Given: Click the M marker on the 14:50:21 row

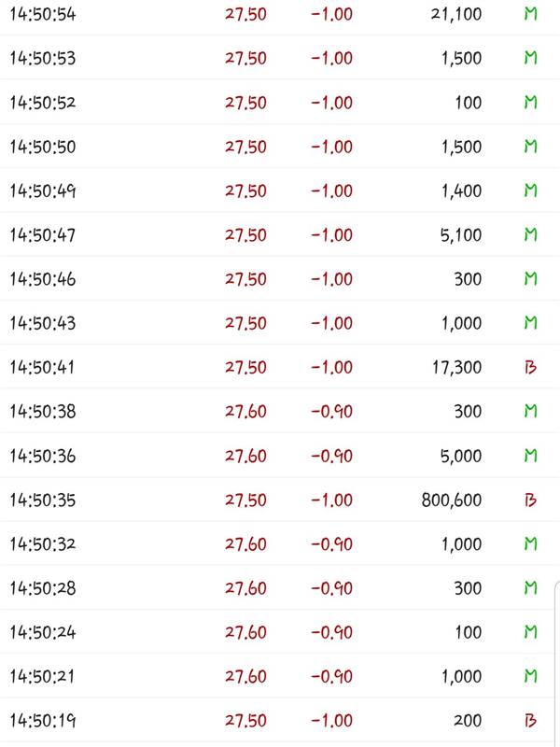Looking at the screenshot, I should (530, 676).
